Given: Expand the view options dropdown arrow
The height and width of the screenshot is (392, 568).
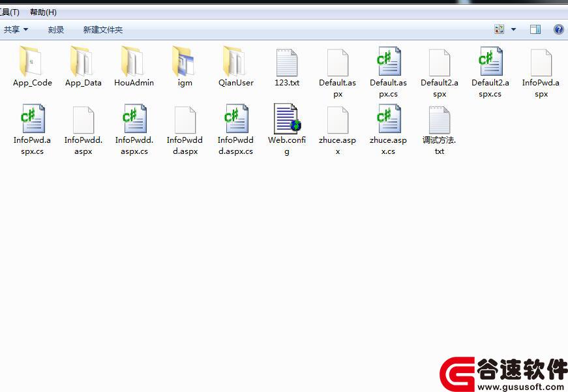Looking at the screenshot, I should click(513, 29).
